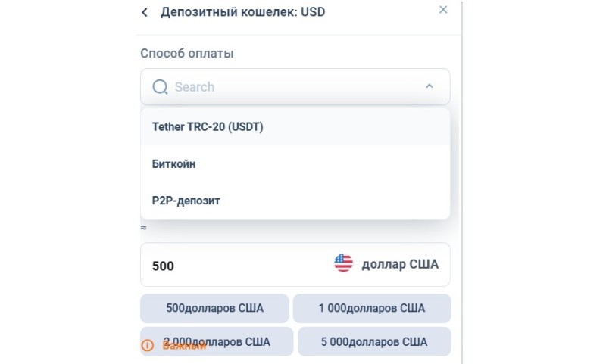
Task: Click the orange info circle icon
Action: coord(147,345)
